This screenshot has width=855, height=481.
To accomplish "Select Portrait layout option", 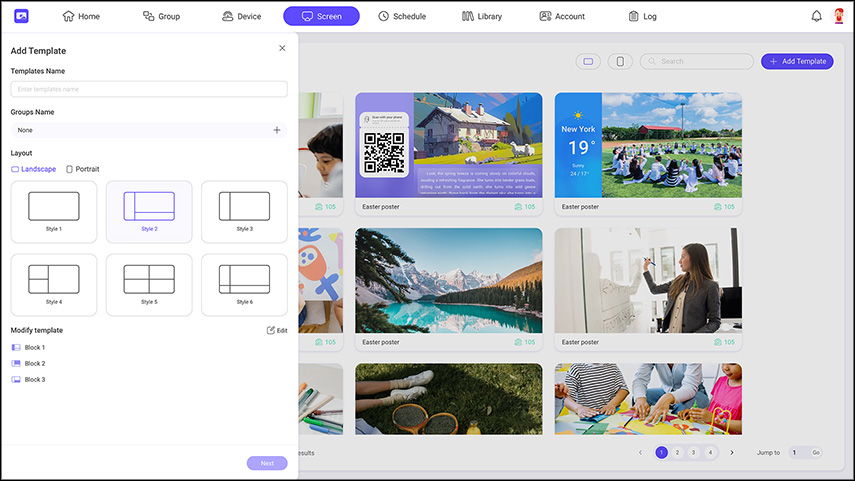I will pos(82,169).
